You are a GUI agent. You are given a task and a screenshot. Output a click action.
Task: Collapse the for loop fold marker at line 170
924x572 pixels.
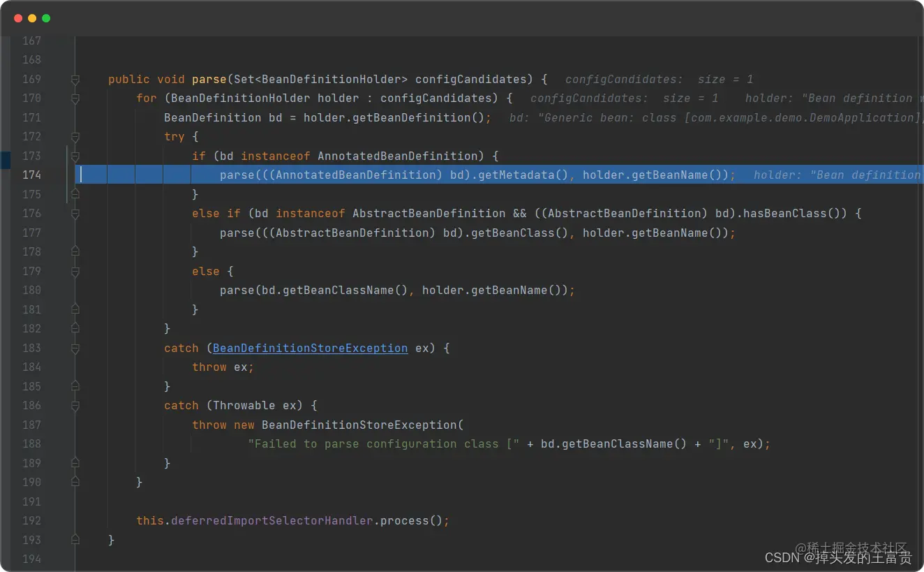(x=75, y=98)
